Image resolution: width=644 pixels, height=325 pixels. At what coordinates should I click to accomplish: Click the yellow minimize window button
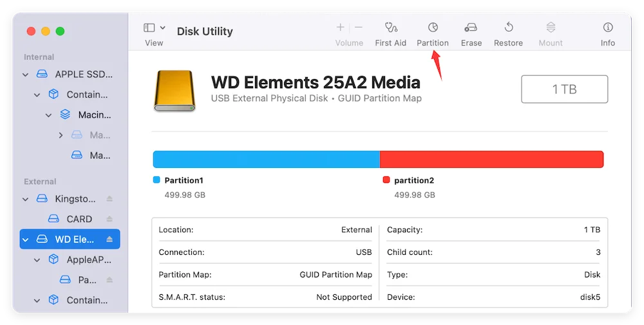point(46,31)
